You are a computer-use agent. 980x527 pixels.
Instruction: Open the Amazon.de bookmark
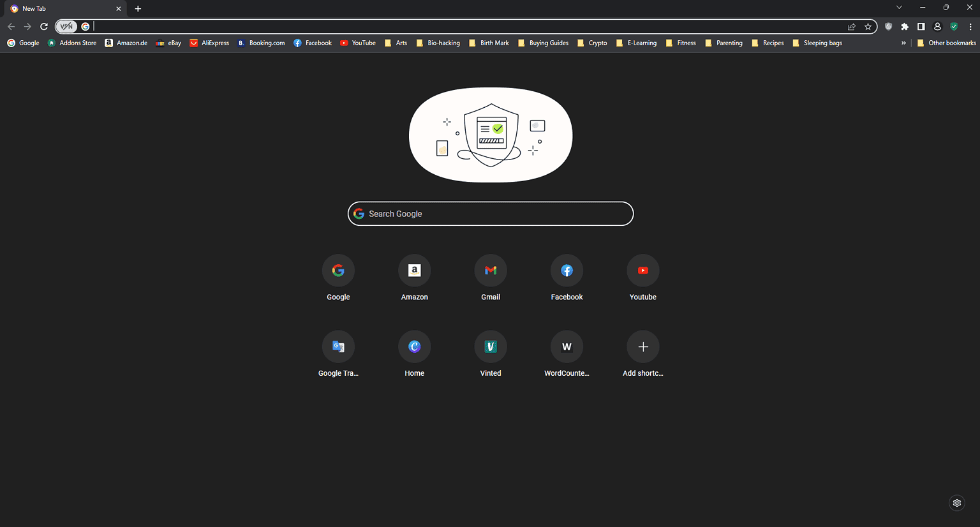point(131,43)
